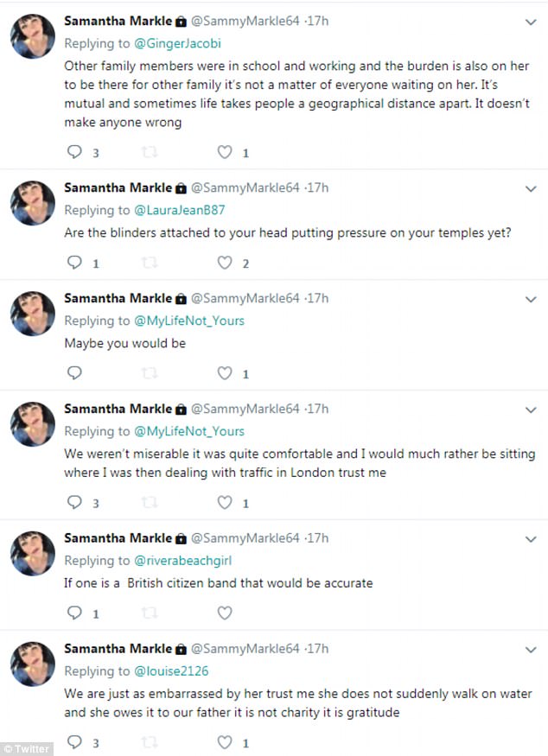The height and width of the screenshot is (756, 548).
Task: Reply to the tweet about other family members
Action: click(74, 152)
